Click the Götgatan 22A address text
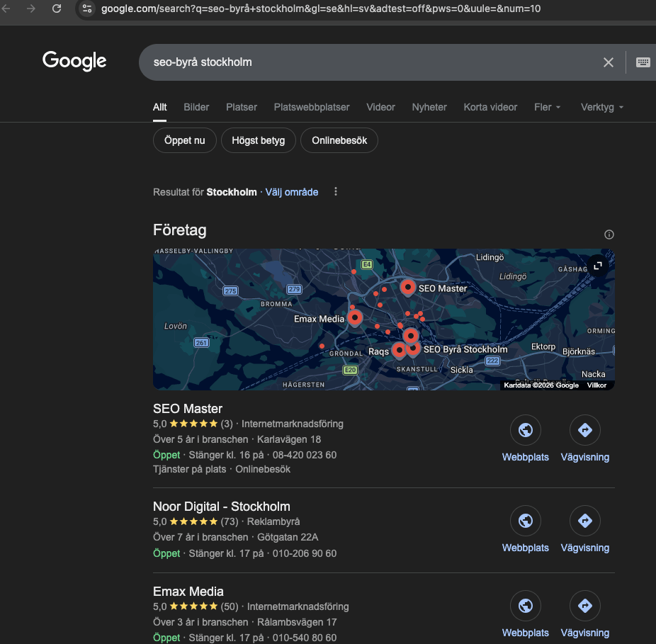Image resolution: width=656 pixels, height=644 pixels. (288, 537)
